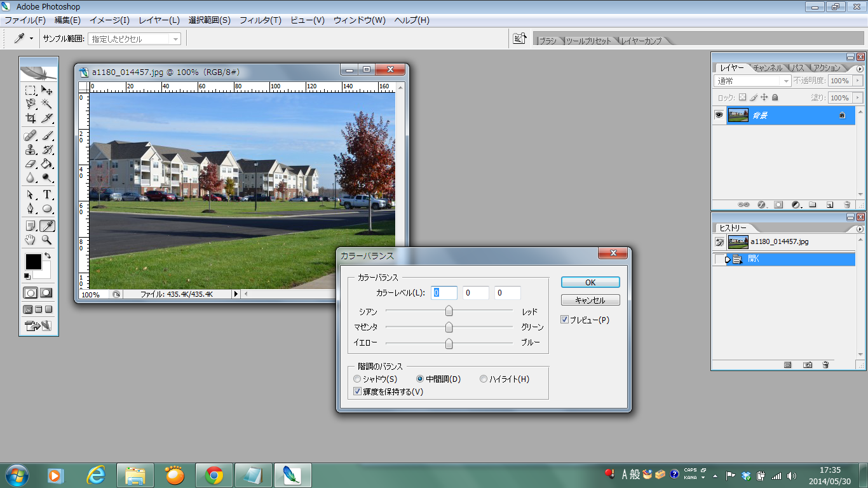868x488 pixels.
Task: Pick the Zoom magnifier tool
Action: [x=47, y=240]
